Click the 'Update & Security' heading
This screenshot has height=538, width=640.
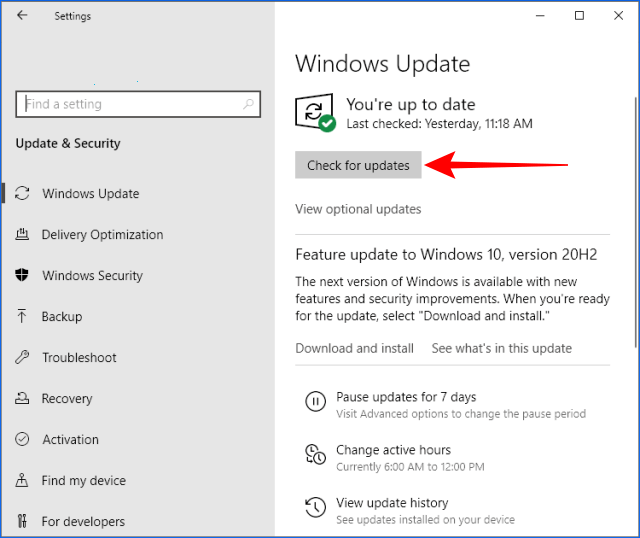[68, 143]
